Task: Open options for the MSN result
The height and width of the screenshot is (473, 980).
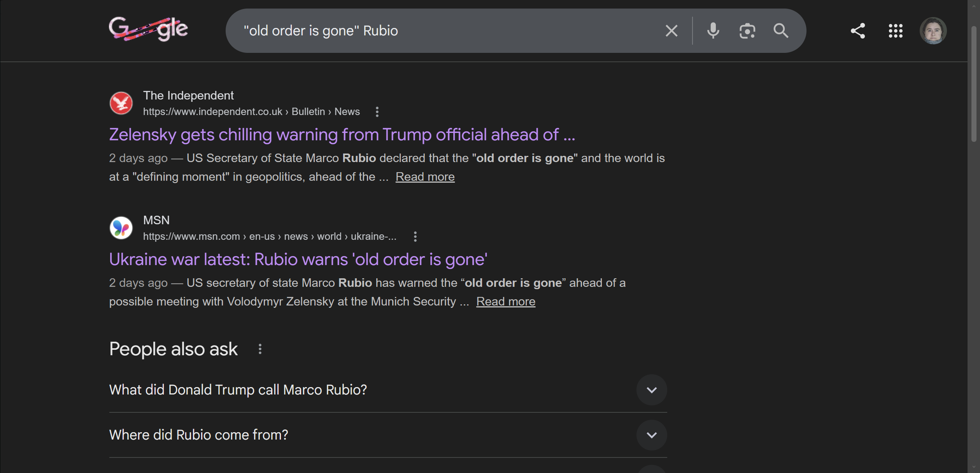Action: pos(415,237)
